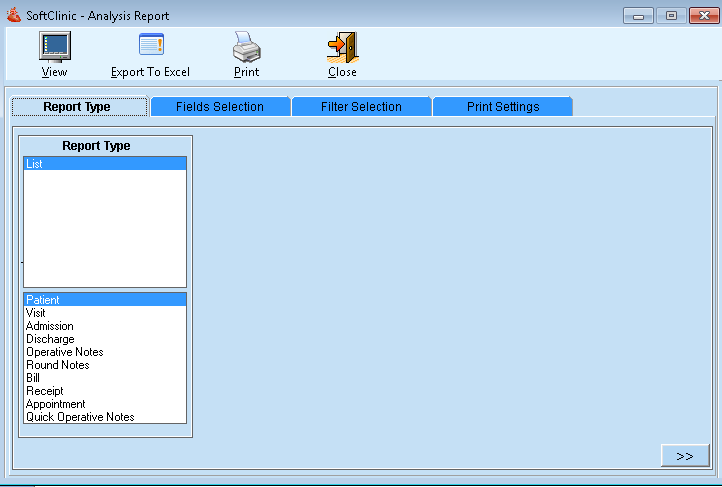Click the Print printer icon

(x=246, y=47)
